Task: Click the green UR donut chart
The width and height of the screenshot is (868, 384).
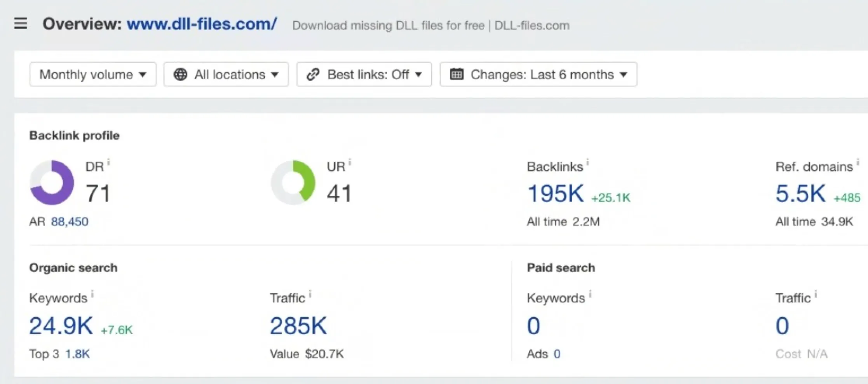Action: point(293,182)
